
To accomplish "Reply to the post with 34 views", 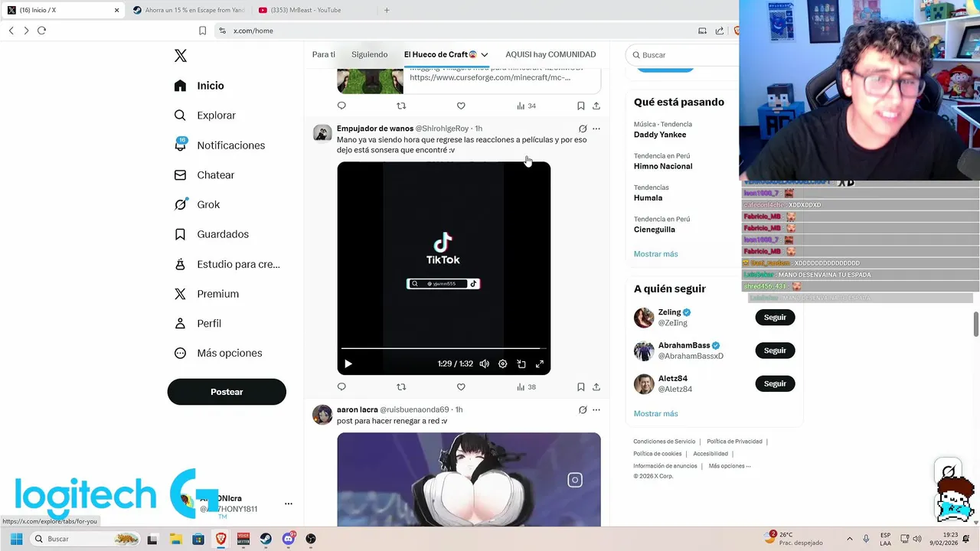I will (x=341, y=106).
